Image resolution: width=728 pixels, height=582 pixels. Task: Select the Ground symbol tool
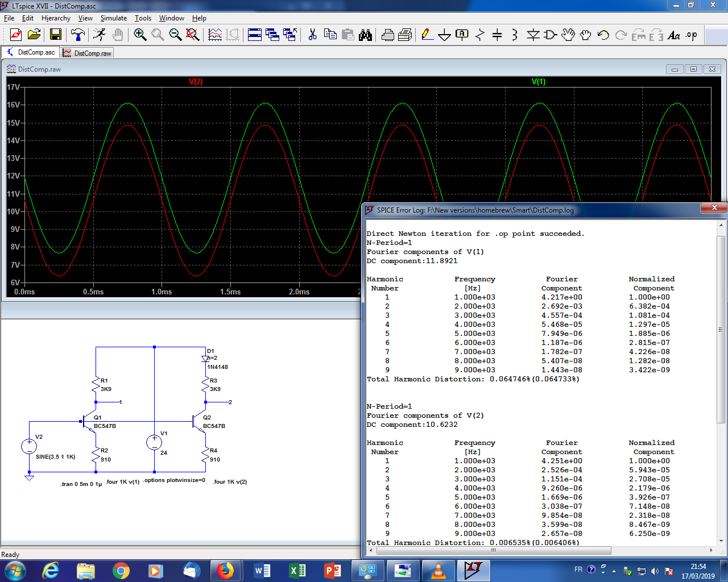pos(444,35)
